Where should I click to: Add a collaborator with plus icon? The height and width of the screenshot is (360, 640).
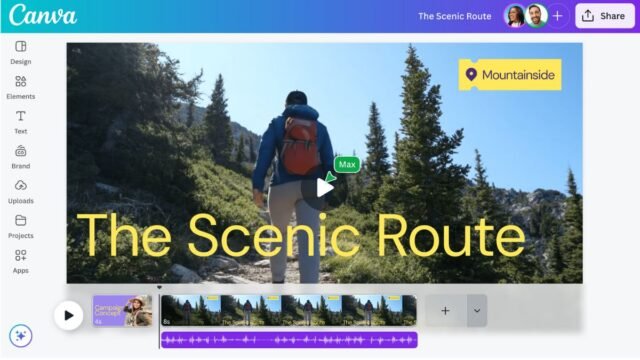[558, 16]
